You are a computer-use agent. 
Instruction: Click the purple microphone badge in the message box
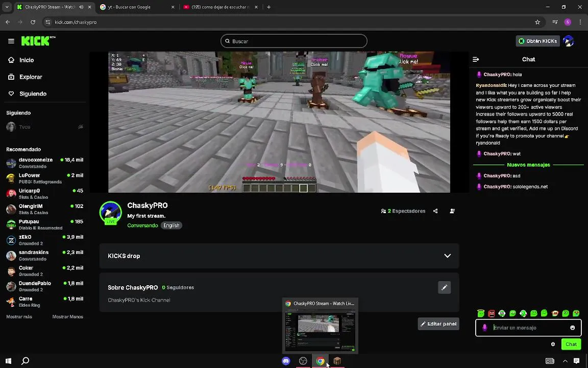[x=484, y=328]
